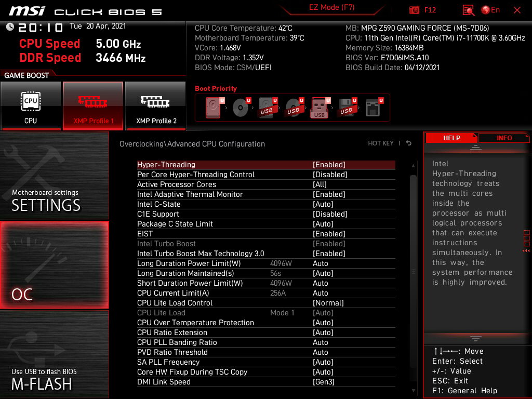Viewport: 532px width, 399px height.
Task: Toggle the CPU Game Boost button
Action: click(31, 106)
